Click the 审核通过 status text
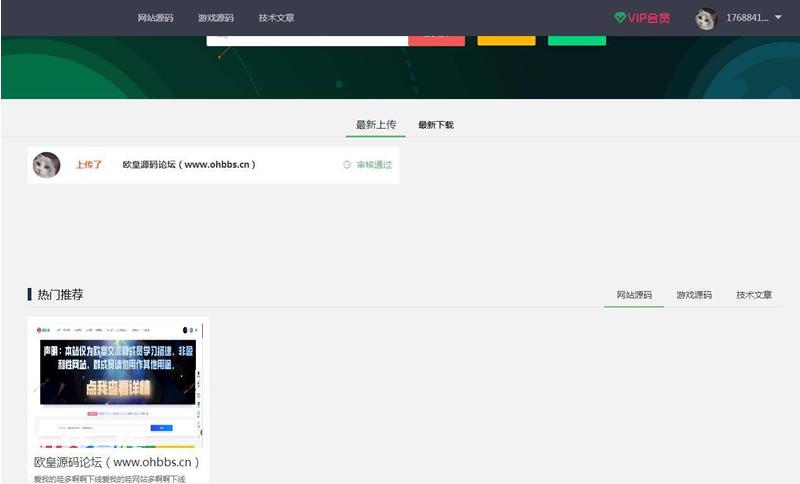This screenshot has width=800, height=484. [374, 165]
